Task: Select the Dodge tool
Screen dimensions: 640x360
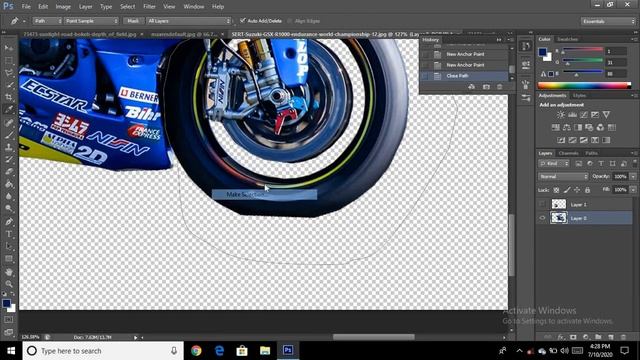Action: 9,209
